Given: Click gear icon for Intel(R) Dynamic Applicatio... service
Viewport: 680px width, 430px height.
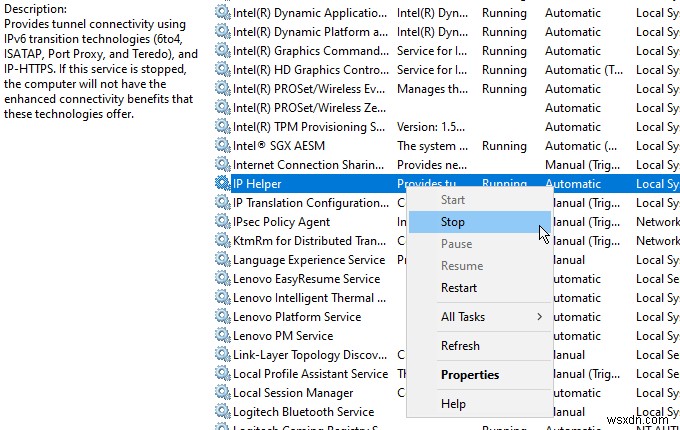Looking at the screenshot, I should (x=222, y=13).
